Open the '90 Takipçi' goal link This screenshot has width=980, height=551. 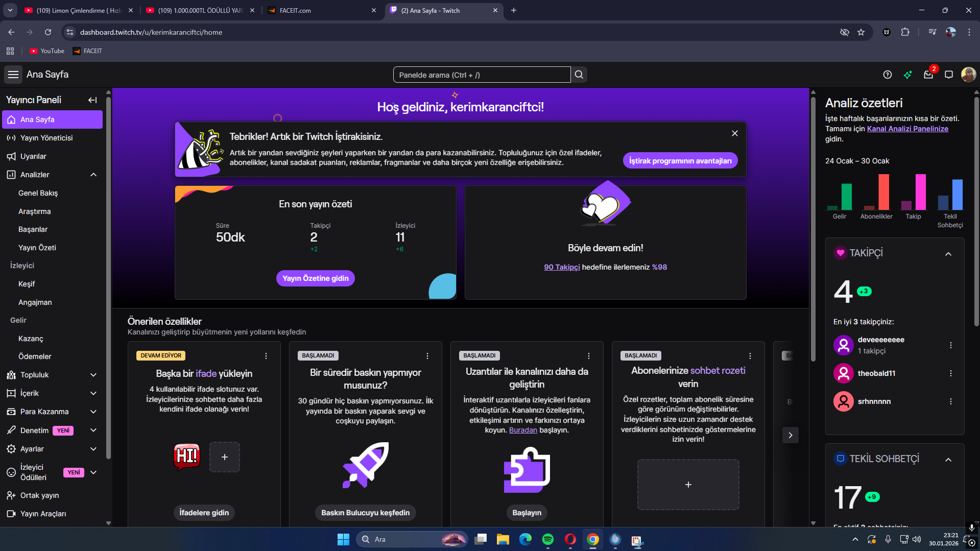click(562, 267)
